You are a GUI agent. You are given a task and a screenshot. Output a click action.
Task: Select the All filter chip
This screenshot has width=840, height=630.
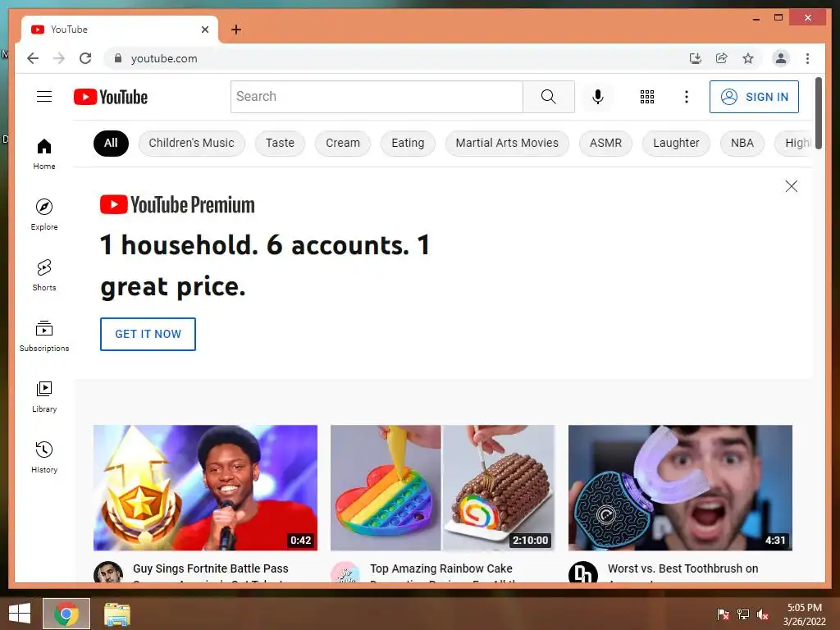[x=111, y=143]
